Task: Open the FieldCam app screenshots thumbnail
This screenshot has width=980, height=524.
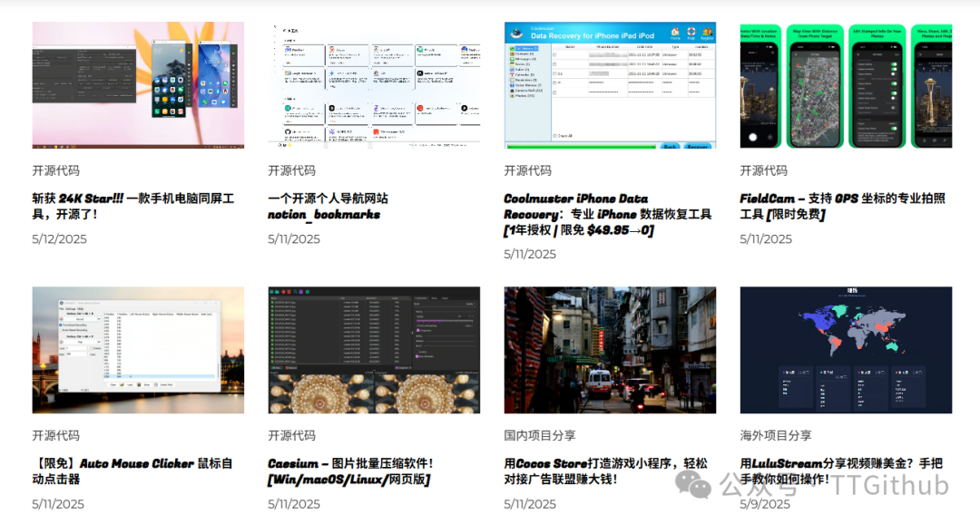Action: click(x=846, y=85)
